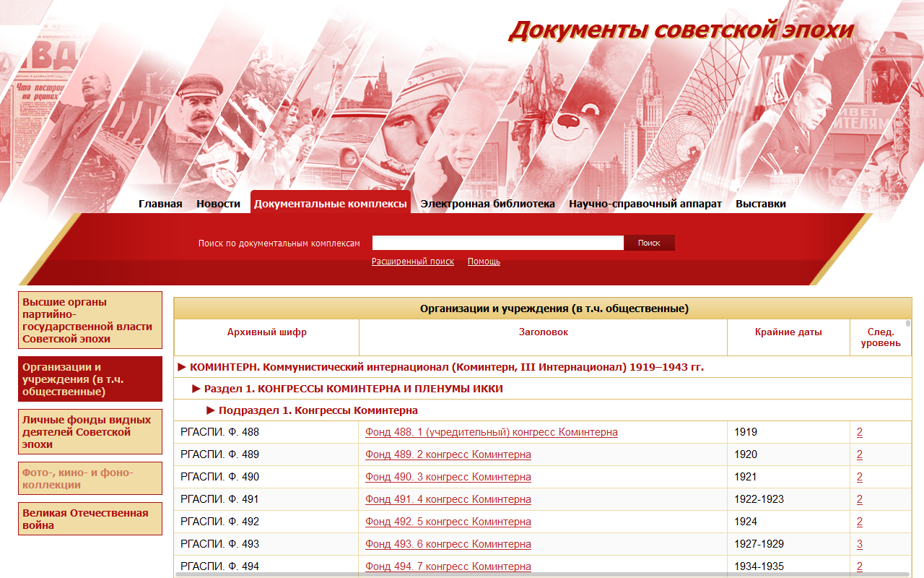Open Фонд 492. 5 конгресс Коминтерна

pyautogui.click(x=448, y=522)
